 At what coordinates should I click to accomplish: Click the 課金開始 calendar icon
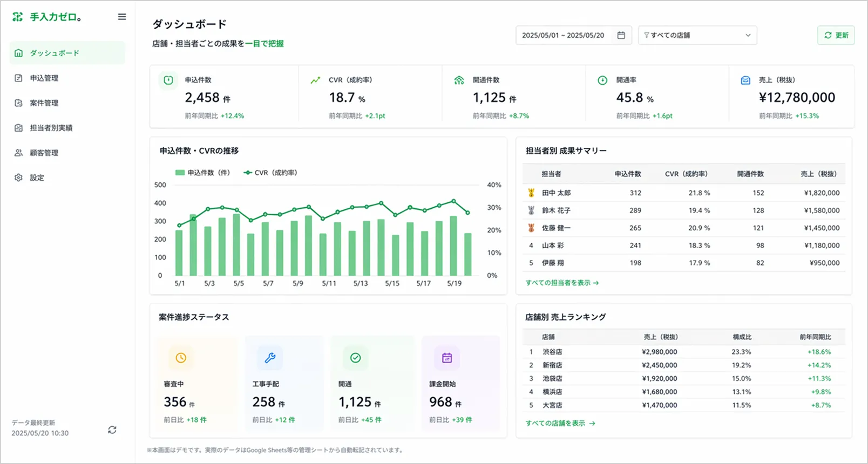click(447, 358)
